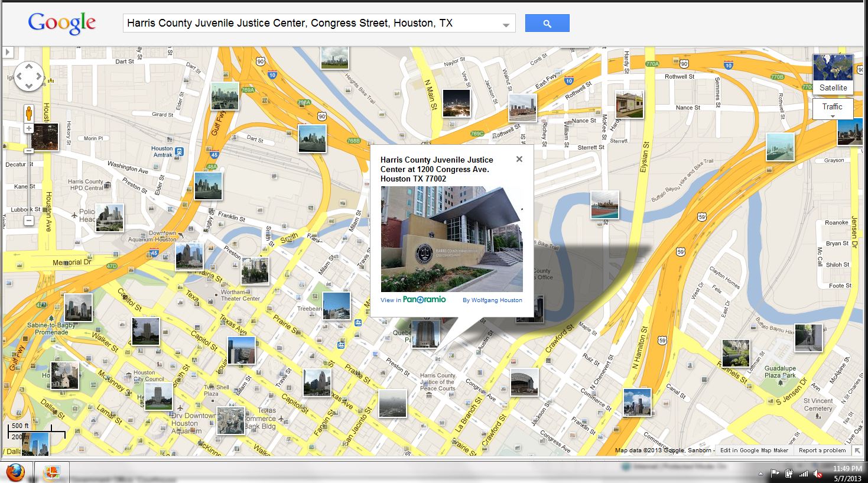Click the Houston City Council label
The image size is (868, 483).
click(148, 376)
